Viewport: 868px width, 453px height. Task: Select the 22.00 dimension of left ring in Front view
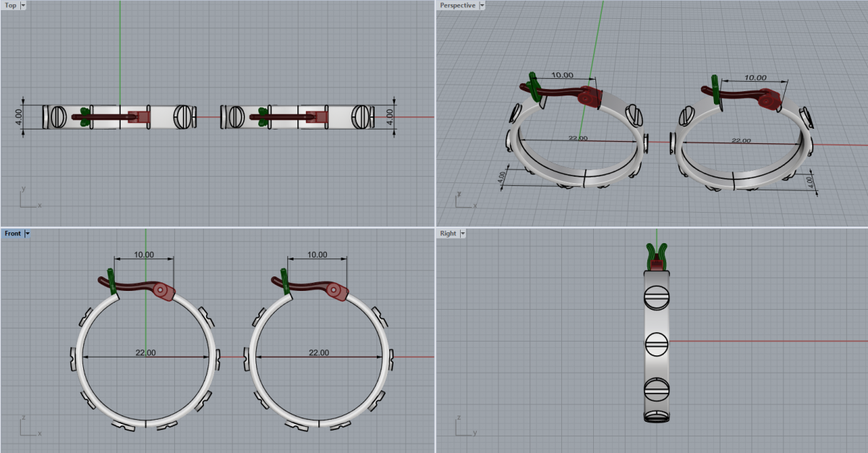(x=145, y=352)
